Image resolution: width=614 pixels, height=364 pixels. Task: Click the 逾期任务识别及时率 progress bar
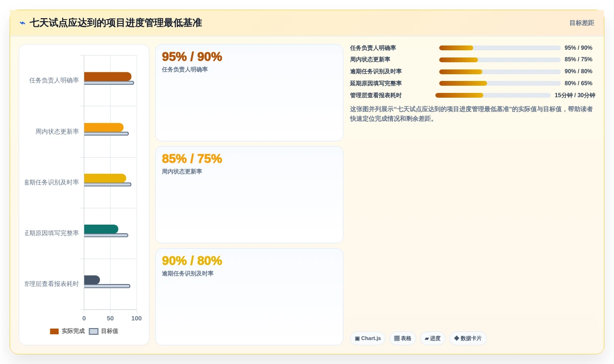click(500, 72)
